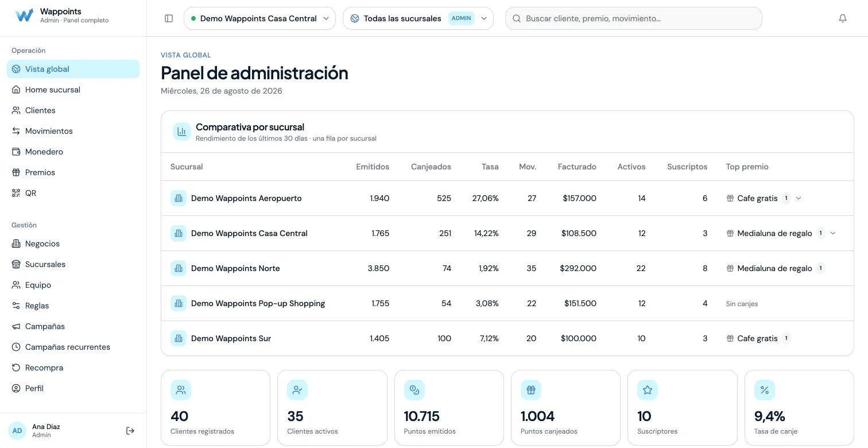Toggle the sidebar collapse icon
868x448 pixels.
(x=169, y=18)
